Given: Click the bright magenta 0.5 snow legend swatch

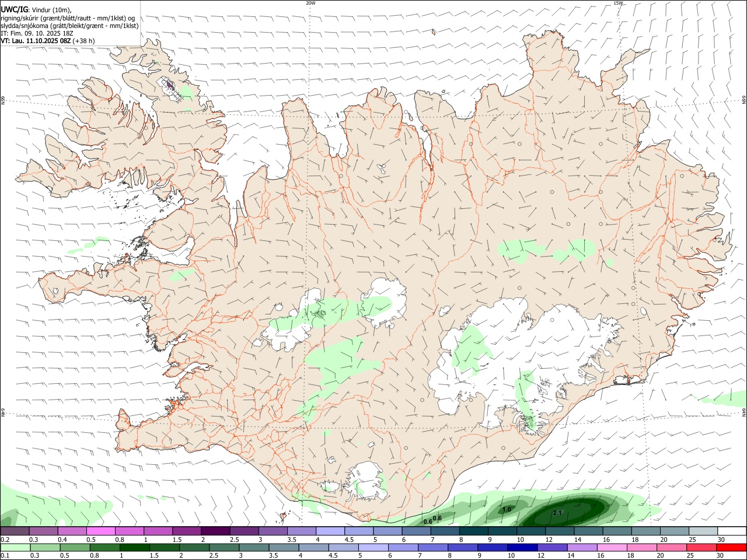Looking at the screenshot, I should point(101,531).
